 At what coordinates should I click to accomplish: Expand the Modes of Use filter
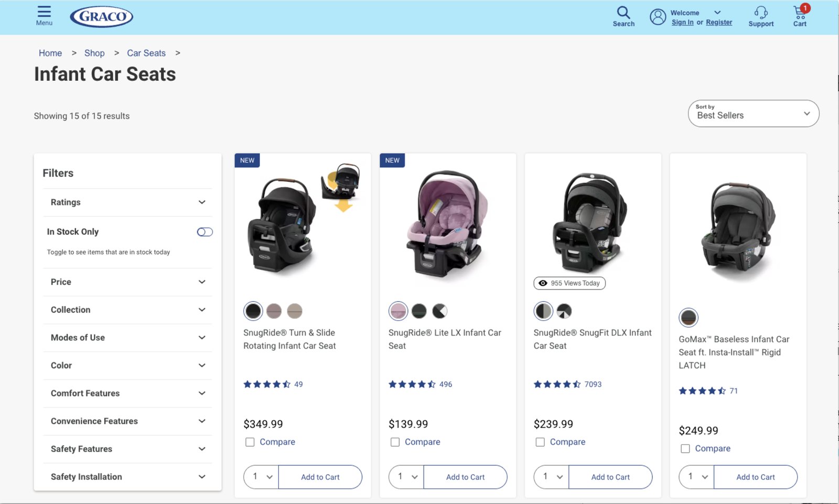127,338
